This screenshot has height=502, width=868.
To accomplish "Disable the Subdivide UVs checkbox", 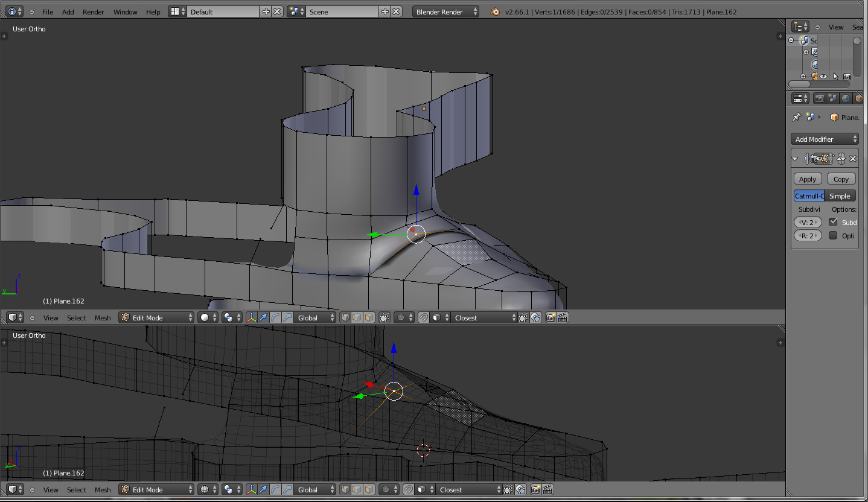I will [834, 222].
